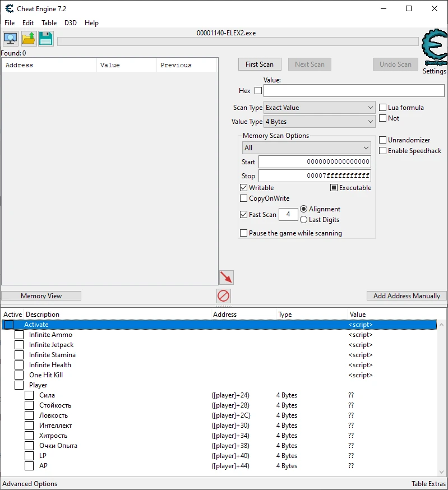Toggle the Hex checkbox
Image resolution: width=448 pixels, height=490 pixels.
tap(258, 91)
